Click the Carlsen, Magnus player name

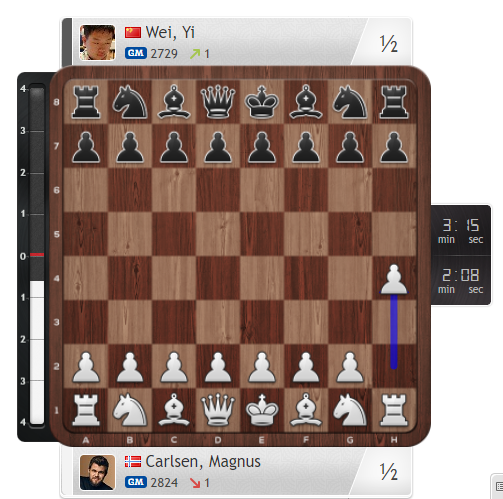pos(203,462)
